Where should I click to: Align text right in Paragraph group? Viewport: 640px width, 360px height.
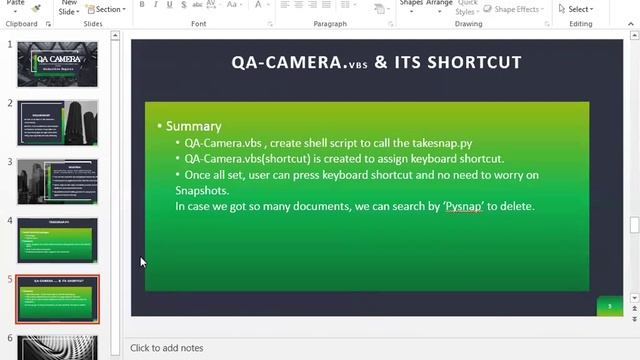coord(313,4)
